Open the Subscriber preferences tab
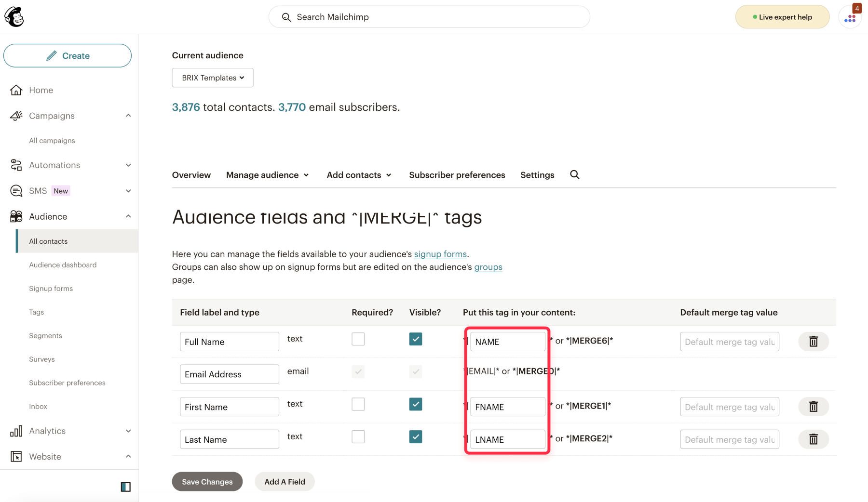Image resolution: width=868 pixels, height=502 pixels. tap(457, 175)
